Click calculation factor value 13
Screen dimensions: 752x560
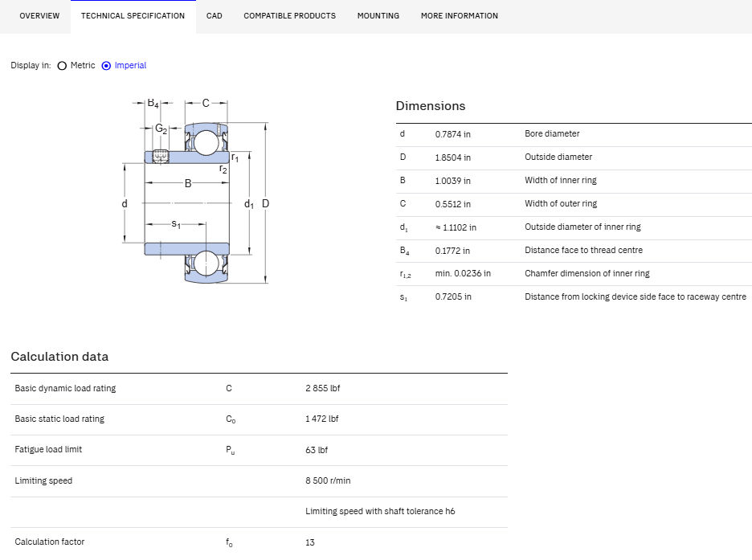pos(310,542)
